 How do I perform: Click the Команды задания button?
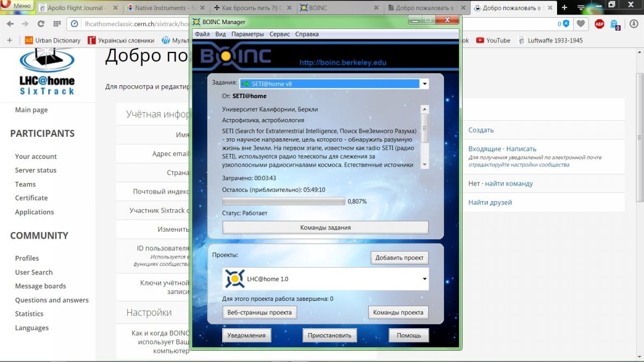325,227
